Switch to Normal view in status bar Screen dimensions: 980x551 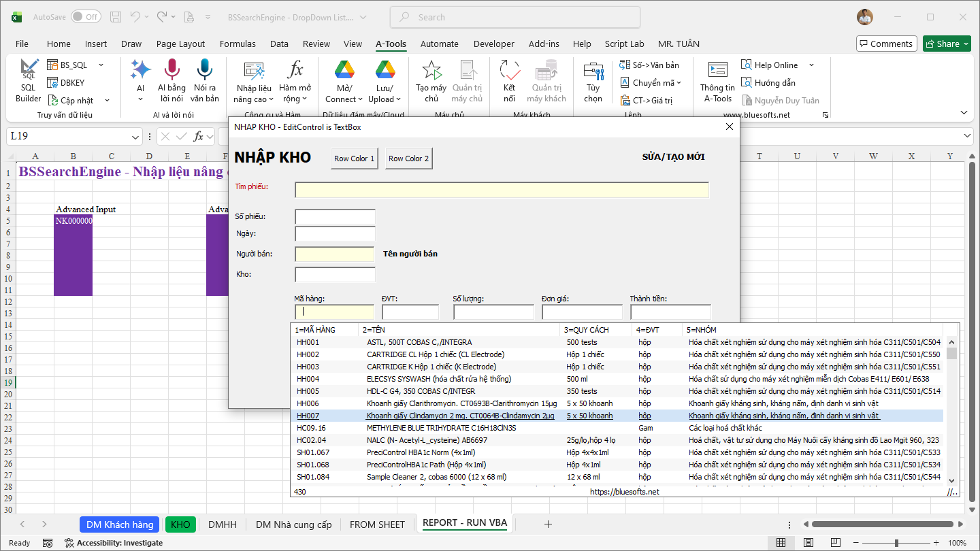coord(781,543)
